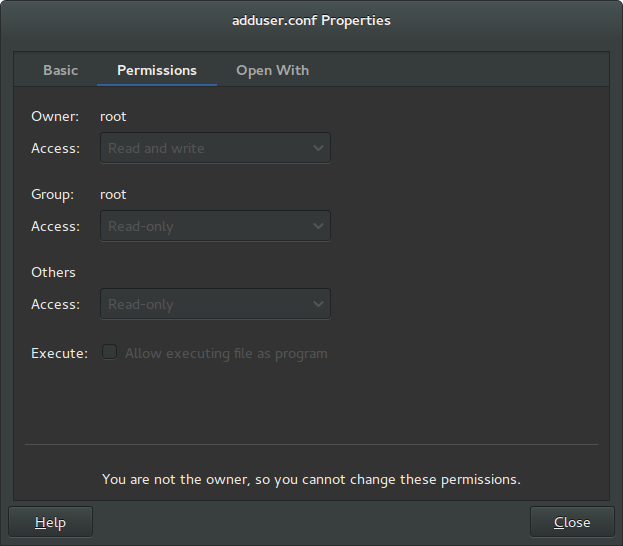Open the Group access Read-only dropdown

pos(215,226)
